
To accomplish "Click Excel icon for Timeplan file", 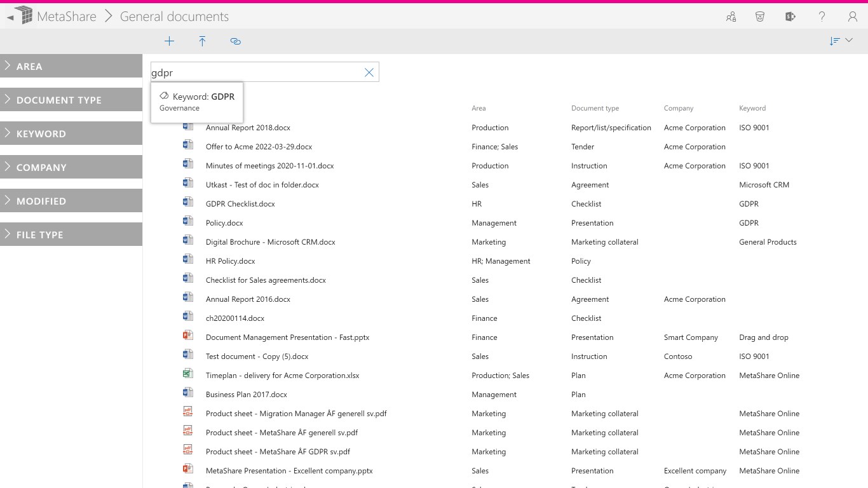I will [x=187, y=374].
